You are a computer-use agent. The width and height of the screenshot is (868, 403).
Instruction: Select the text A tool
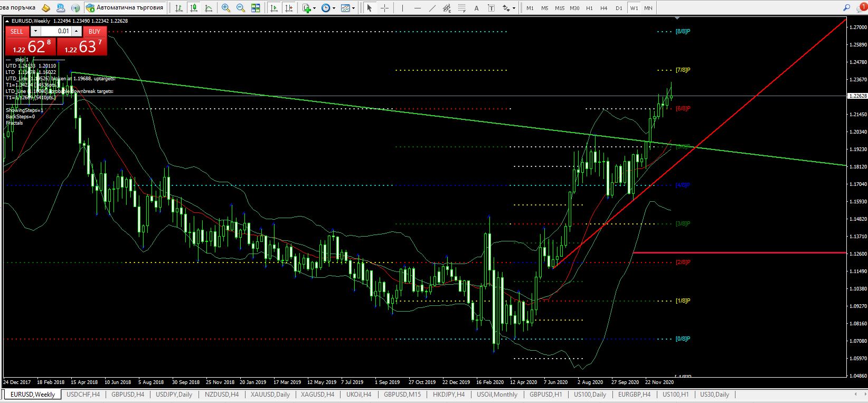[477, 8]
